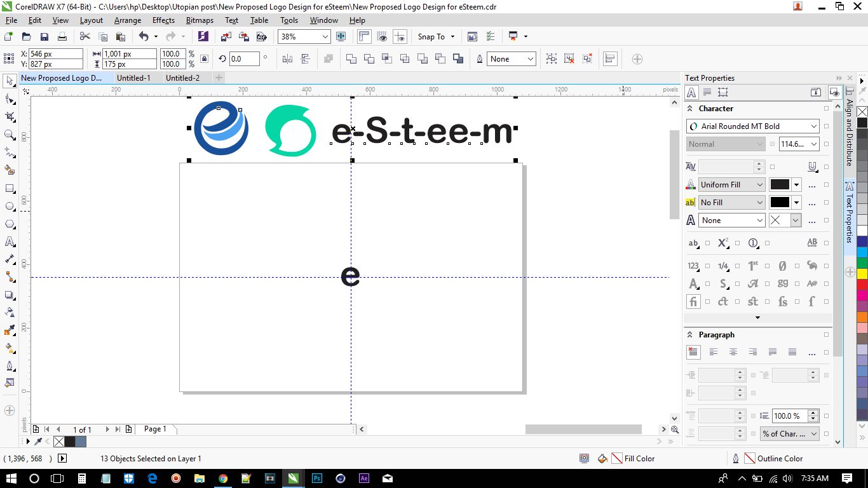Screen dimensions: 868x488
Task: Open the No Fill background dropdown
Action: (x=731, y=203)
